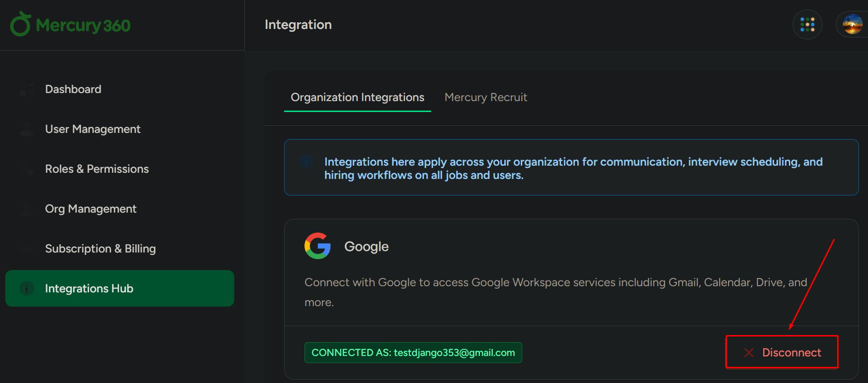Screen dimensions: 868x383
Task: Click the Integrations Hub info icon
Action: click(x=27, y=288)
